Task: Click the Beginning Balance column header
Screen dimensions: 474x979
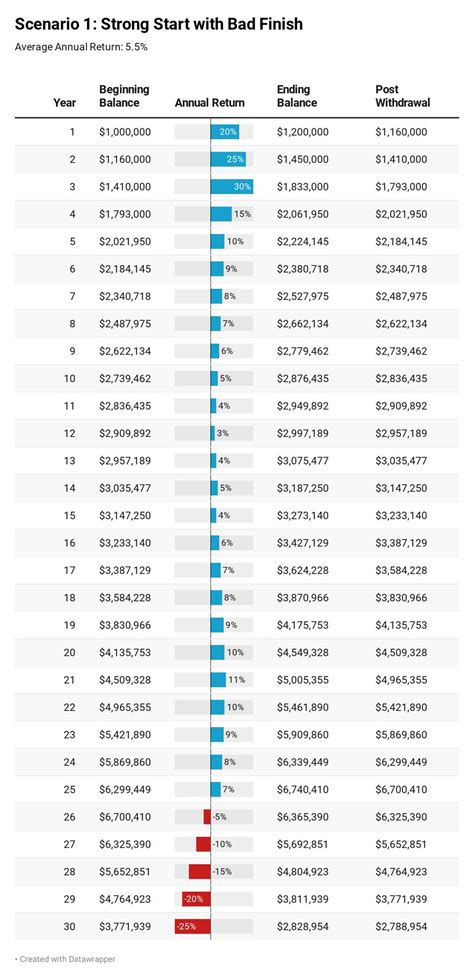Action: click(124, 96)
